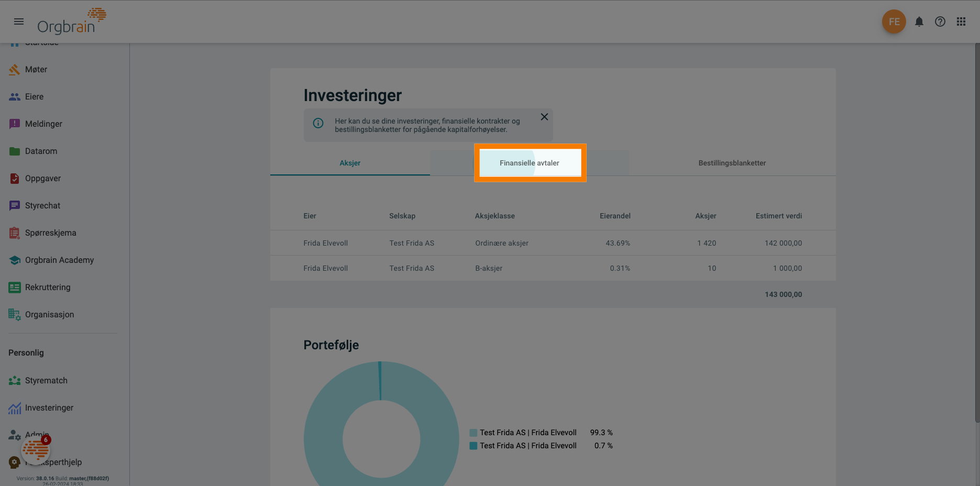Click the Oppgaver task icon
The height and width of the screenshot is (486, 980).
15,178
